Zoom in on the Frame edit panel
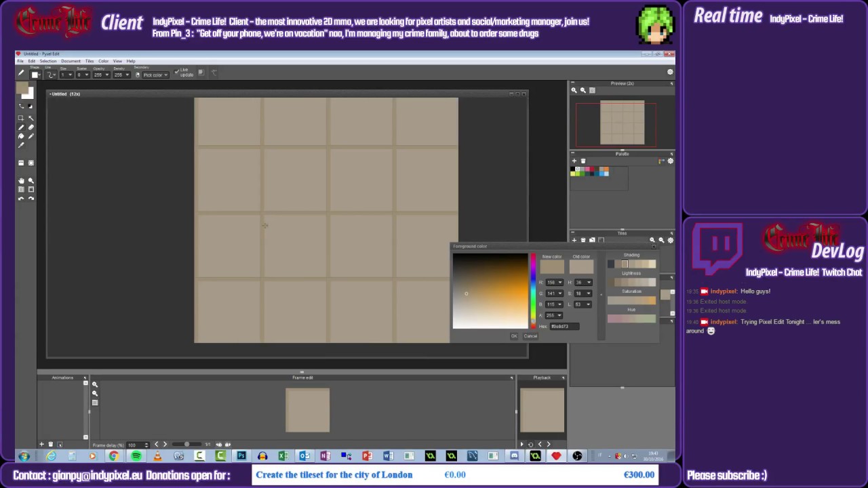 click(x=95, y=384)
